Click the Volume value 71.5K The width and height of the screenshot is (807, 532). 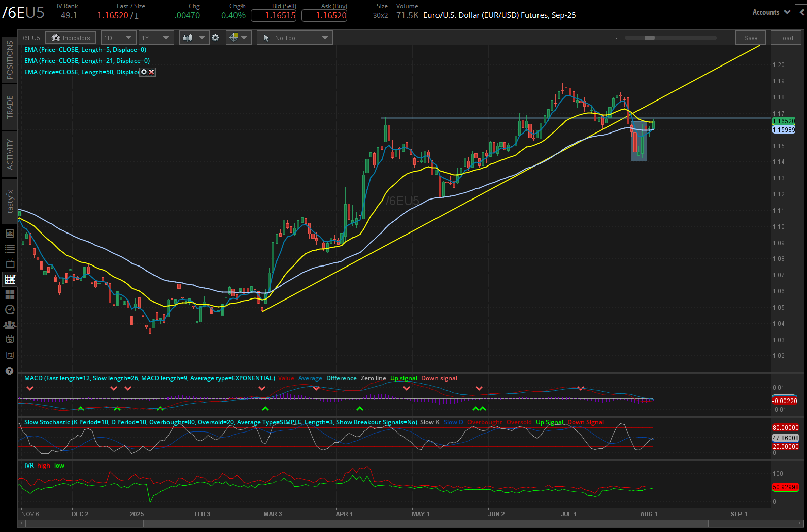[408, 15]
